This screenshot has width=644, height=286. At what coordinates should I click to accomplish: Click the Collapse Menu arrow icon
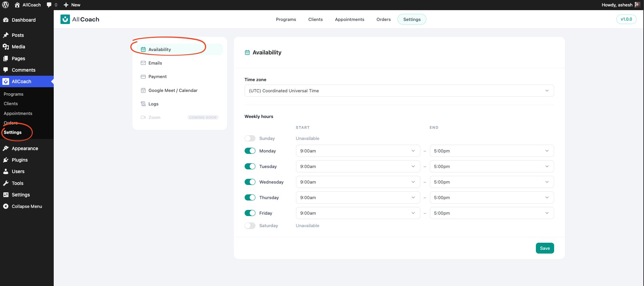point(6,206)
